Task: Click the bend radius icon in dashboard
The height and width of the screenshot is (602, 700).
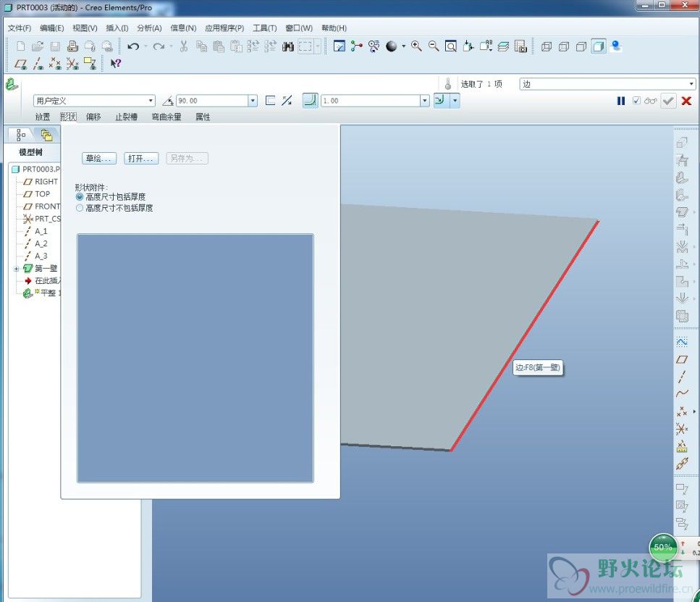Action: pos(311,101)
